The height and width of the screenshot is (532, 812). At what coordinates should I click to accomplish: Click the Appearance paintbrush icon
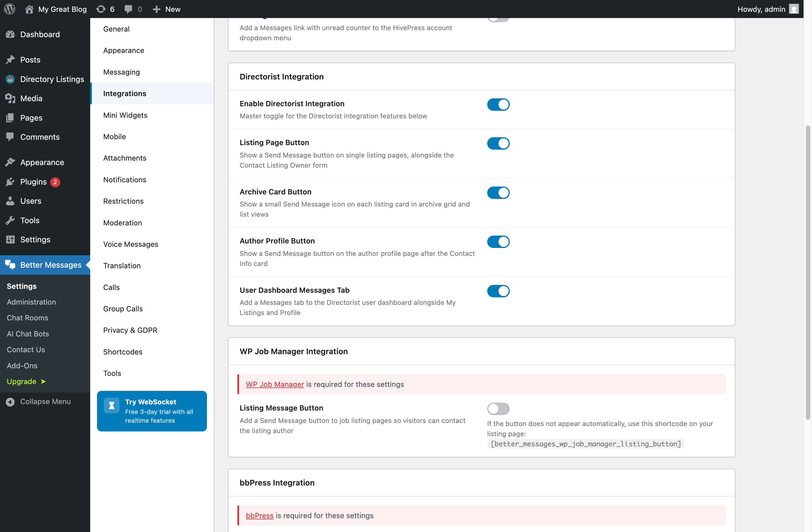(10, 162)
